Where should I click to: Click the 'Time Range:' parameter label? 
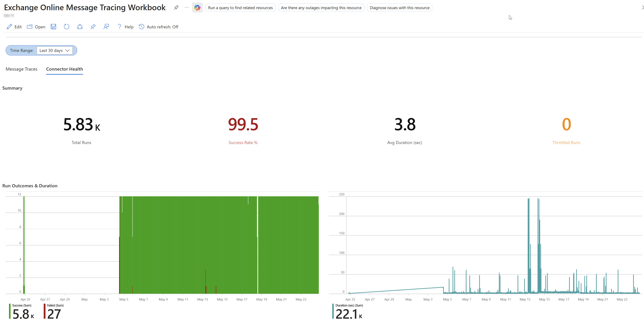coord(22,51)
